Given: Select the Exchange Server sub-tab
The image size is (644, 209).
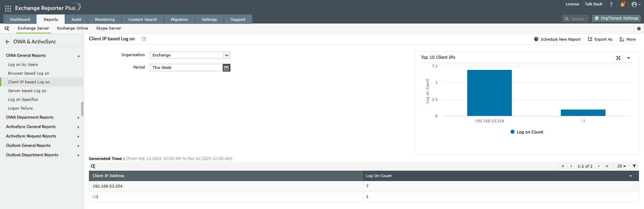Looking at the screenshot, I should [x=33, y=28].
